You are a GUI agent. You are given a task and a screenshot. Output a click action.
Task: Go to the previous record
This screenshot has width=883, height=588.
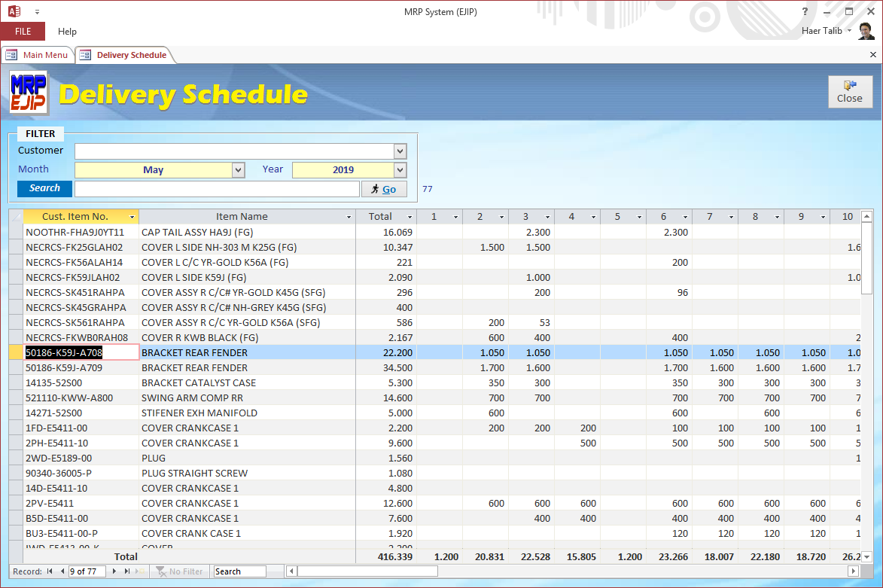pos(61,571)
